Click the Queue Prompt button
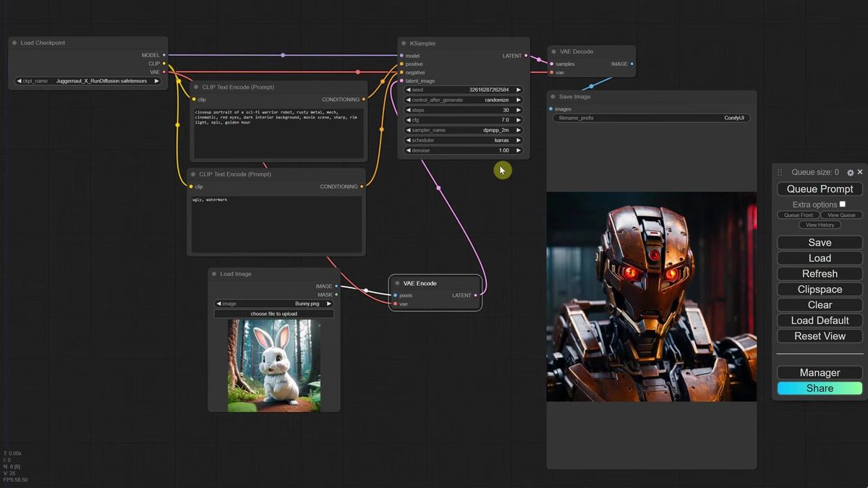 point(820,189)
